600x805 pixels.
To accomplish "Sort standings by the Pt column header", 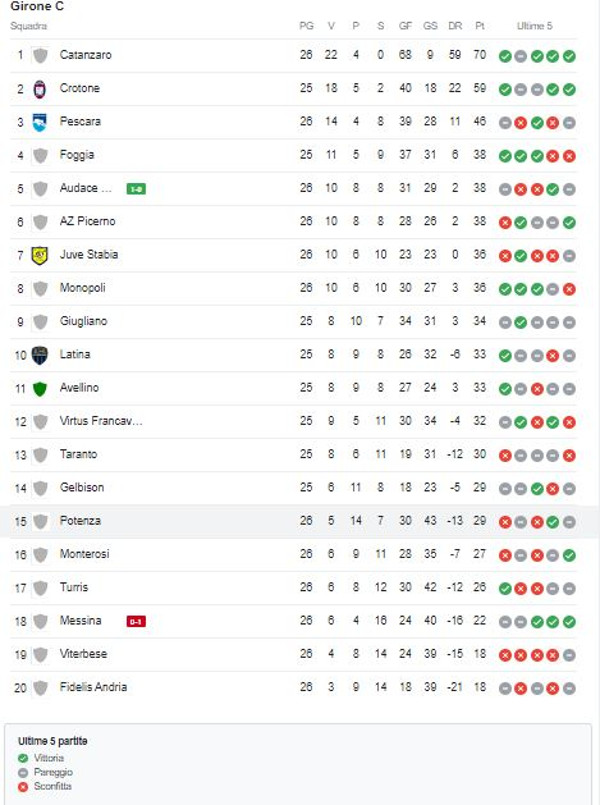I will click(x=480, y=26).
